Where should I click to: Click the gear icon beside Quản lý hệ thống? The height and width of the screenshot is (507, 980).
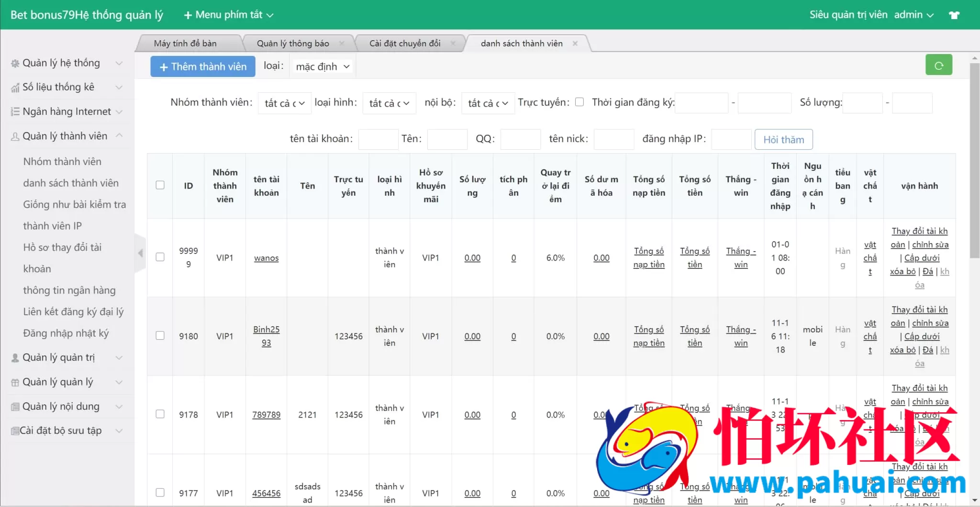tap(15, 63)
